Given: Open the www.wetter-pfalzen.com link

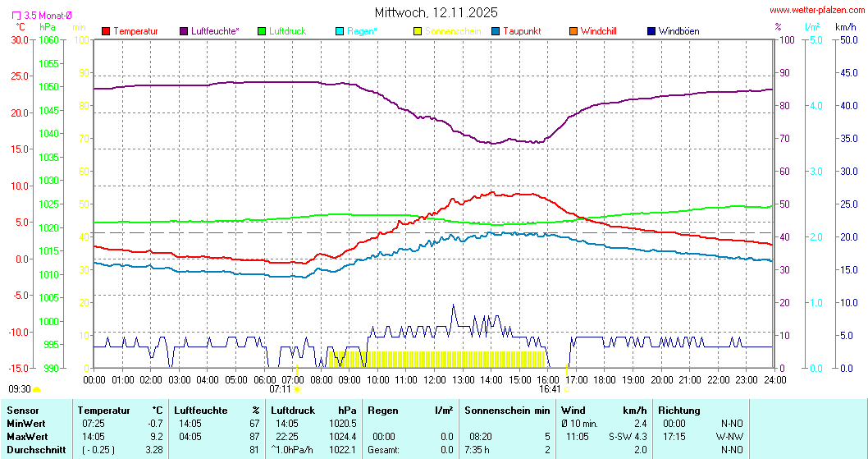Looking at the screenshot, I should (x=815, y=10).
